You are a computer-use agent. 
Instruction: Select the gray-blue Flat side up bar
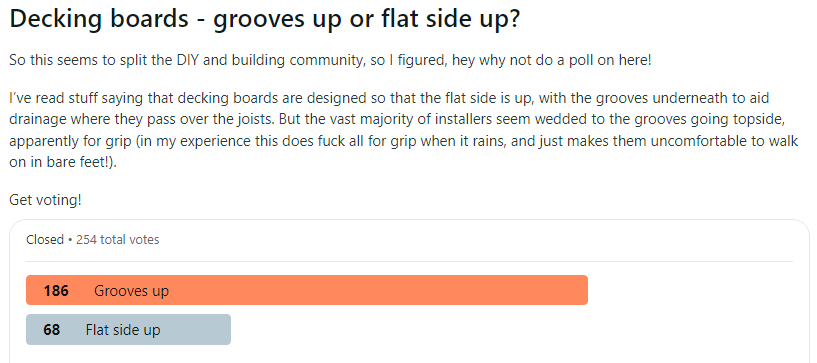tap(128, 330)
